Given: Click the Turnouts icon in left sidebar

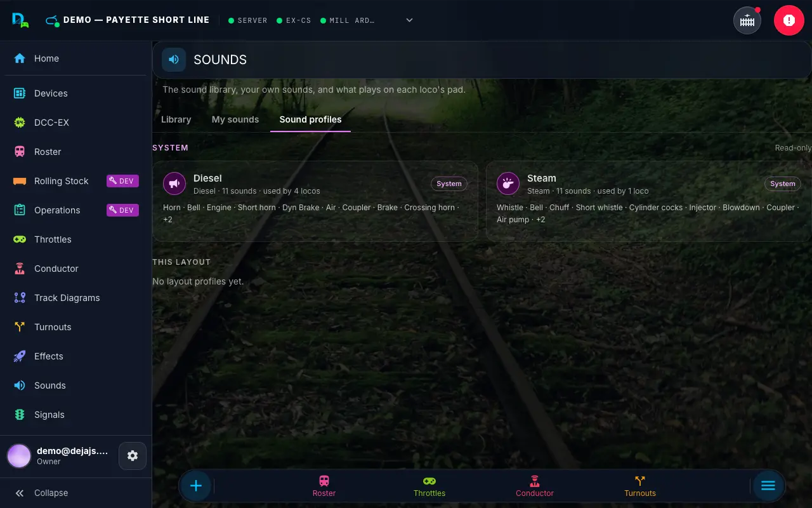Looking at the screenshot, I should (x=20, y=327).
